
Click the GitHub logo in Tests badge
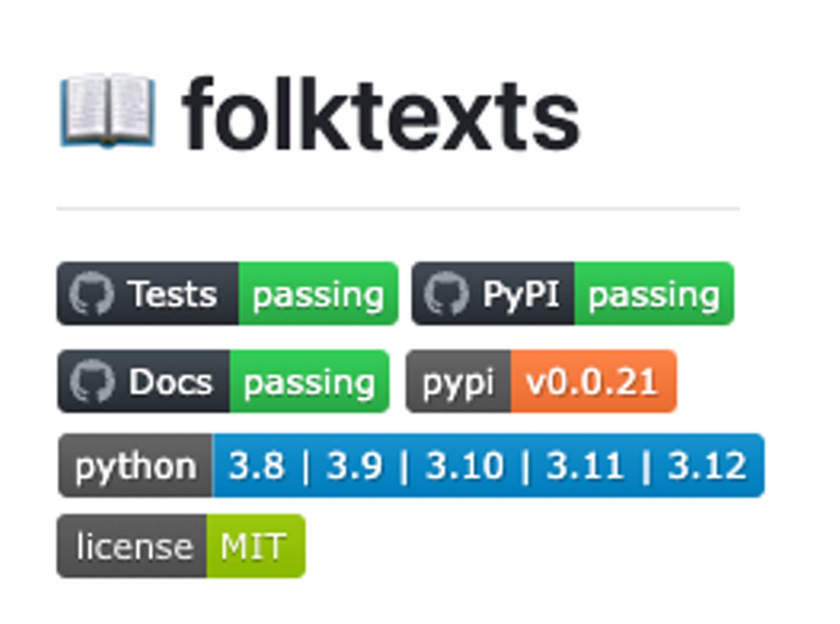click(91, 293)
